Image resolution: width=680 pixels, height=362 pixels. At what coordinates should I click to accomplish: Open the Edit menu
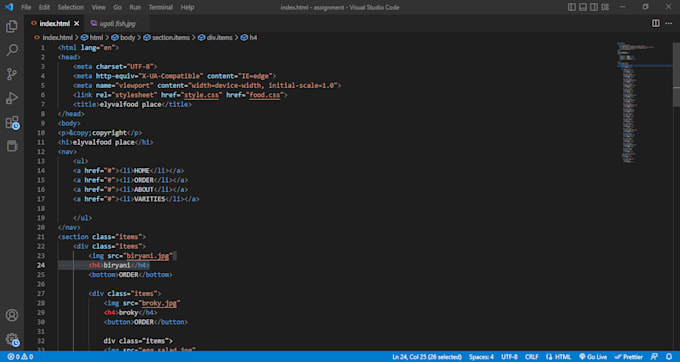click(x=44, y=7)
